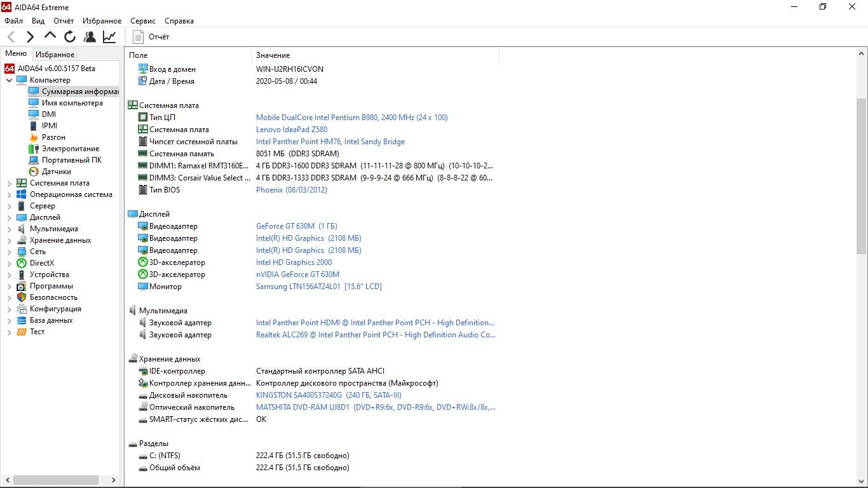Select the C: (NTFS) partition row
868x488 pixels.
click(244, 456)
